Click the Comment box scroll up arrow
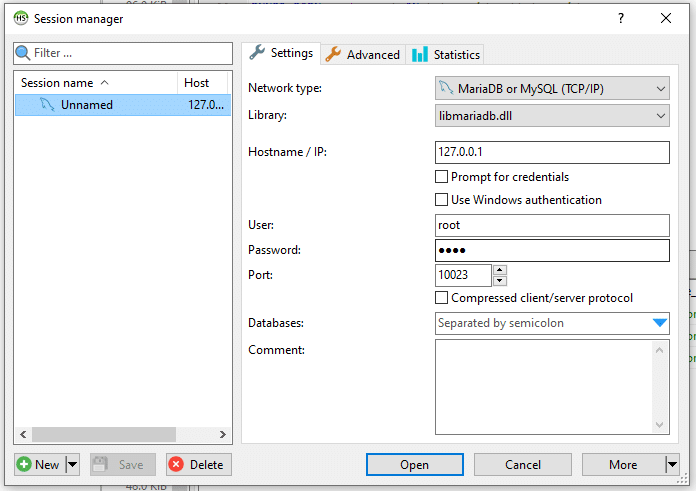696x491 pixels. click(660, 350)
